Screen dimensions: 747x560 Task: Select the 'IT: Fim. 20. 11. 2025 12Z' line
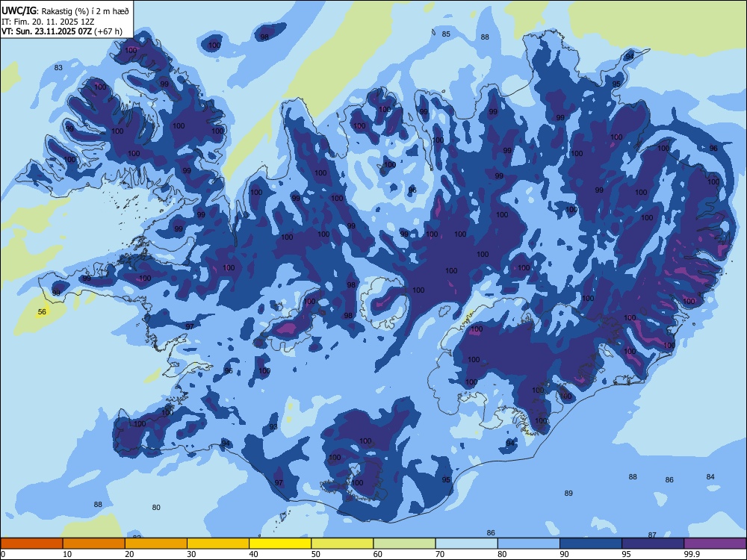(x=48, y=22)
